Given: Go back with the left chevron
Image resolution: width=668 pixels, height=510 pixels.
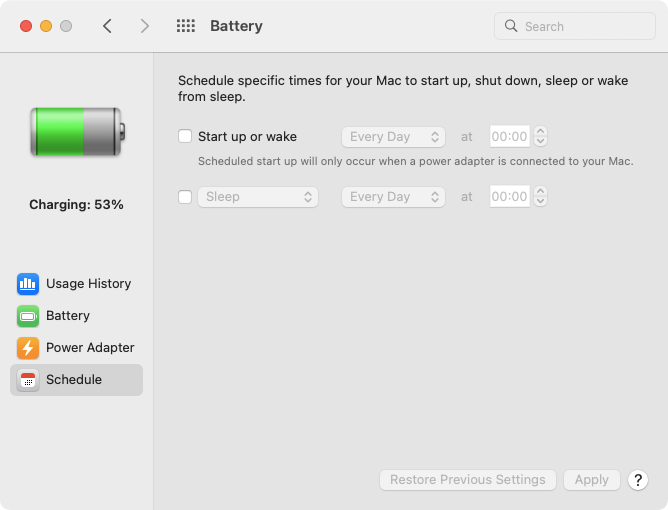Looking at the screenshot, I should (108, 27).
